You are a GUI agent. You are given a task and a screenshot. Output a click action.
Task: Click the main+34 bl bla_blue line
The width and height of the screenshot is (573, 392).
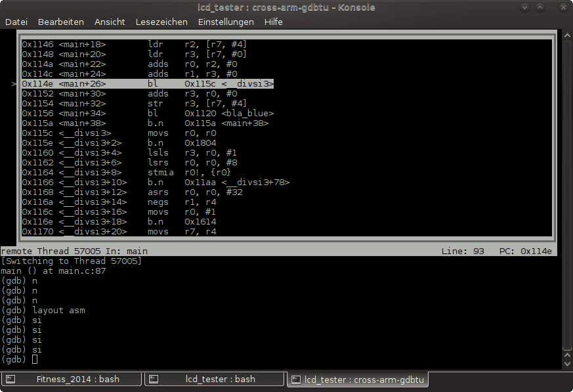tap(148, 114)
